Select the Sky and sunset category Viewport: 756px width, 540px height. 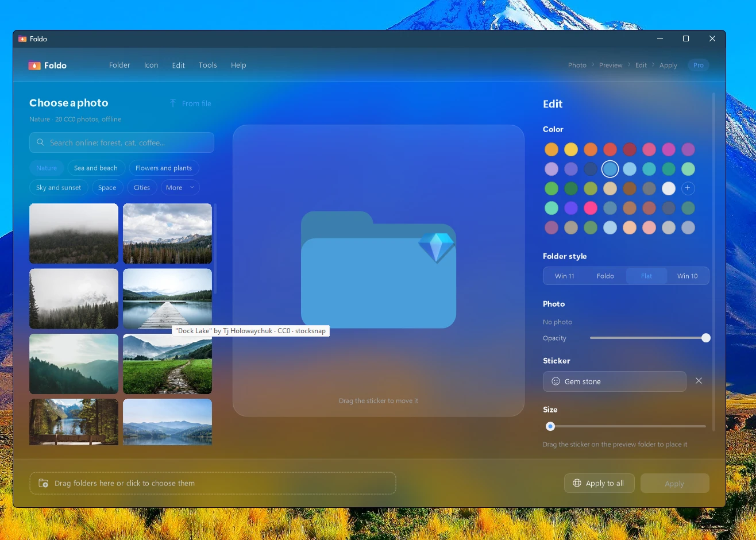[x=59, y=187]
